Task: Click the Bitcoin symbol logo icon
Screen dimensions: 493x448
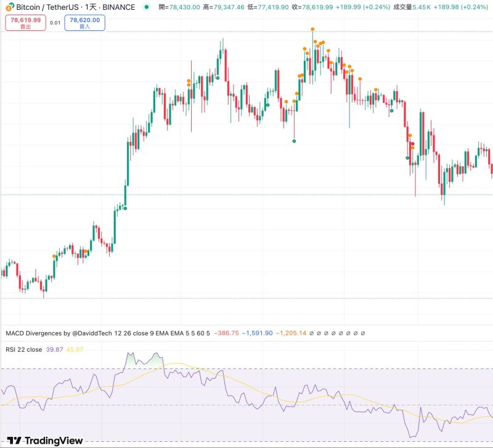Action: click(x=9, y=7)
